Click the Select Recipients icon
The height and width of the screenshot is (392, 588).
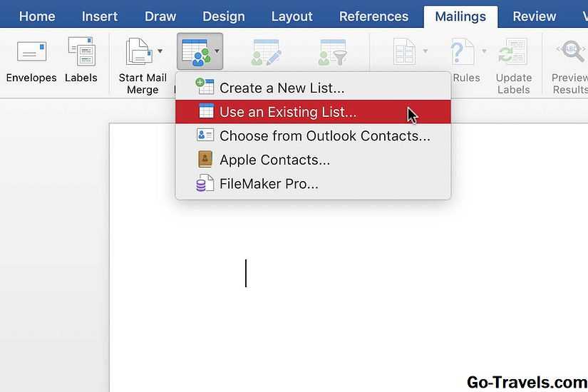(x=194, y=53)
